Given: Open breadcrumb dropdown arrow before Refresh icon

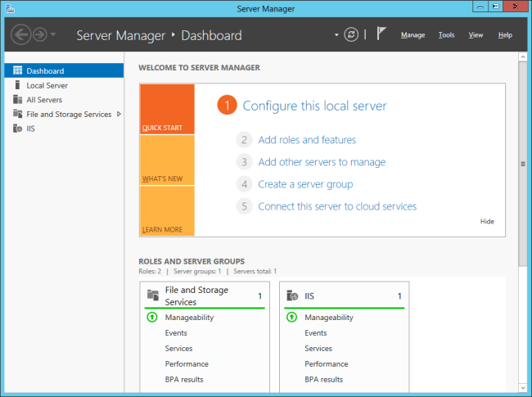Looking at the screenshot, I should [x=336, y=34].
